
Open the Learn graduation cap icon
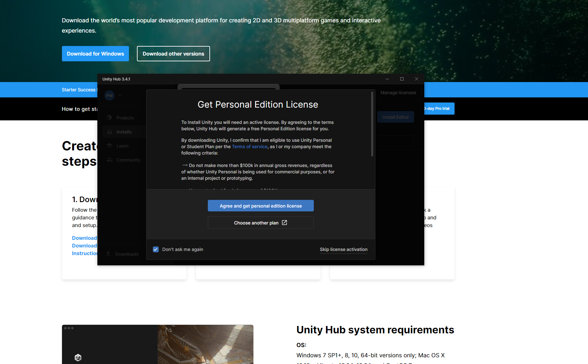click(x=109, y=146)
